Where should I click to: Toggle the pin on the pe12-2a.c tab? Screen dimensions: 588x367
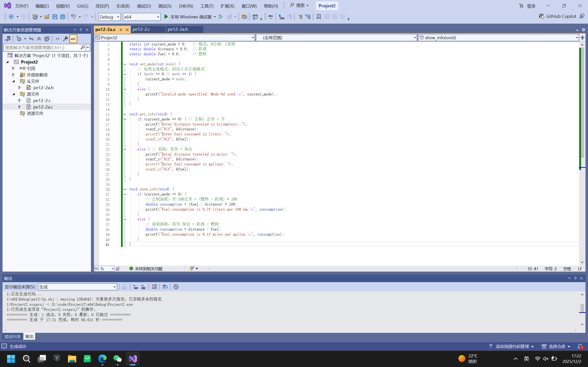(x=121, y=30)
